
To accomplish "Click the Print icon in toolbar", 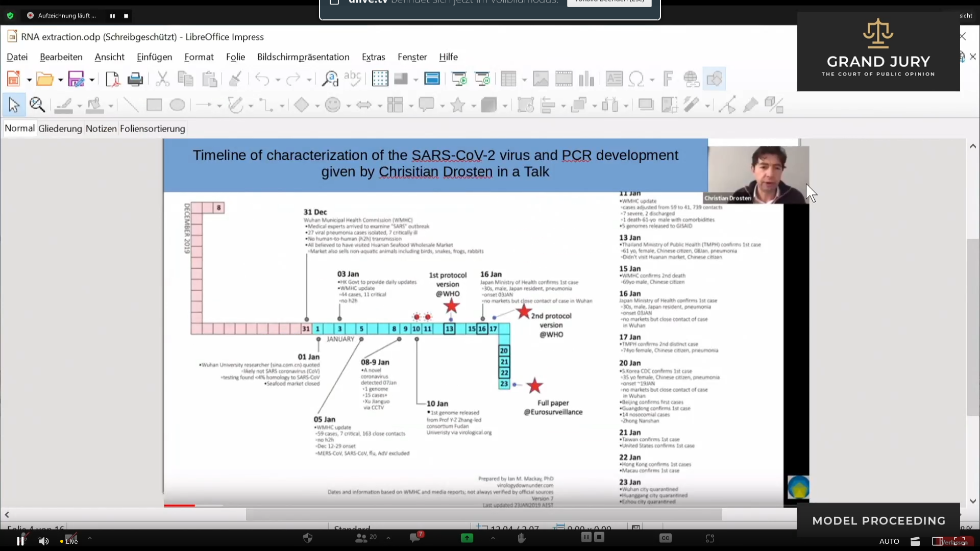I will 135,79.
